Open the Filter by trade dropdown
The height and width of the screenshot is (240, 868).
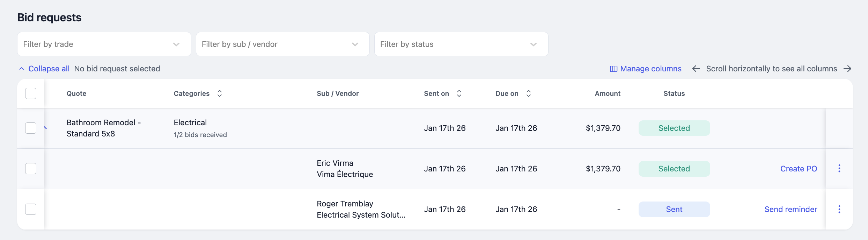104,44
